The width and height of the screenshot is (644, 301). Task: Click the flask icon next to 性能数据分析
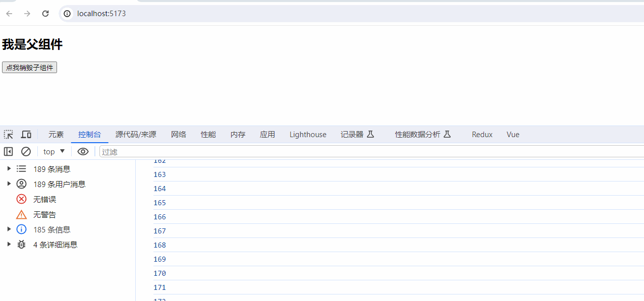pyautogui.click(x=447, y=135)
